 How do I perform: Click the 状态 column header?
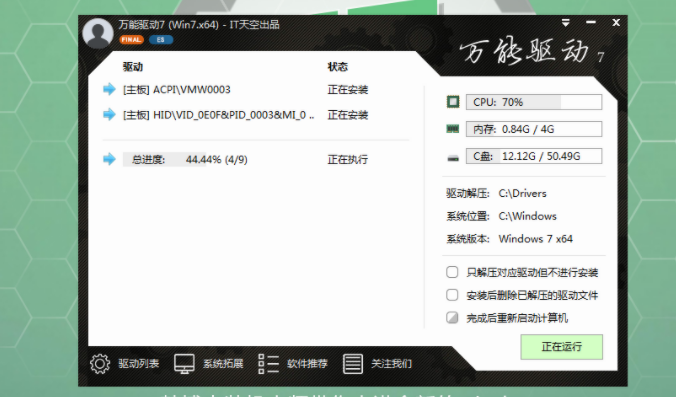point(337,67)
